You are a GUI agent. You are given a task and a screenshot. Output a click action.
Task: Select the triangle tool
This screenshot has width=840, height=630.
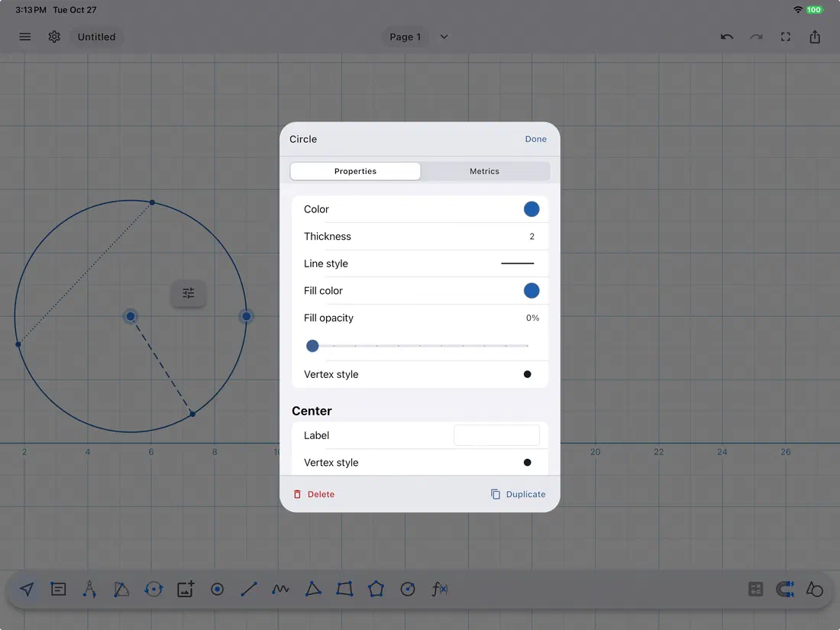(x=313, y=590)
